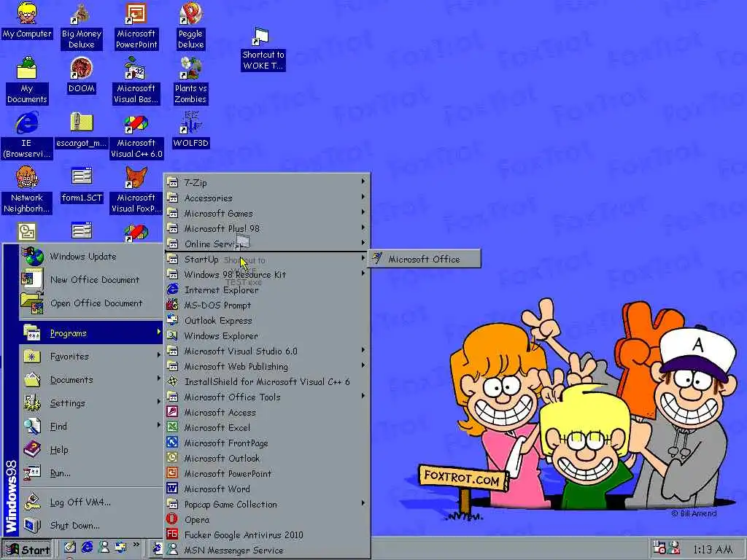
Task: Select New Office Document
Action: coord(91,279)
